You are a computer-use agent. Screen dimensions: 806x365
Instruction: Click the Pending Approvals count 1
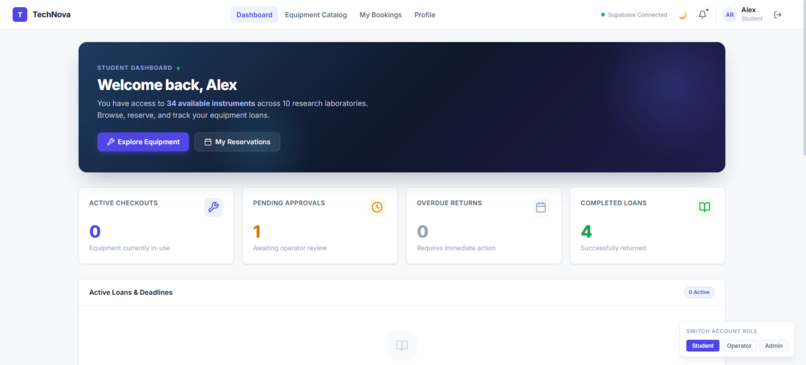pos(257,232)
